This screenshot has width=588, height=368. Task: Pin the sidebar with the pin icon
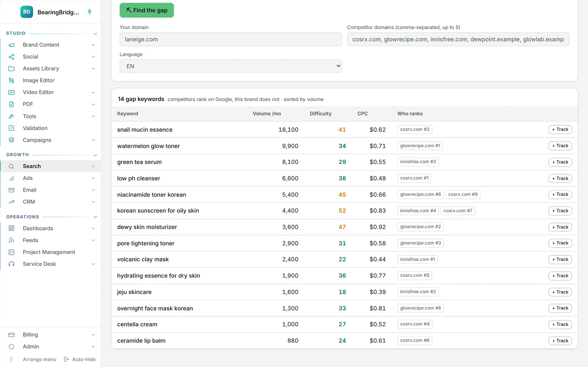coord(90,12)
